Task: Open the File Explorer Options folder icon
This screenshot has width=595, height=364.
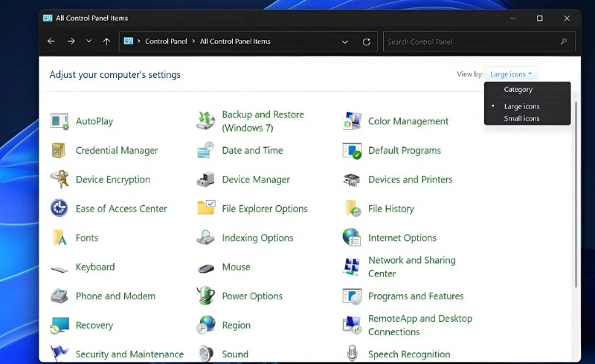Action: (207, 208)
